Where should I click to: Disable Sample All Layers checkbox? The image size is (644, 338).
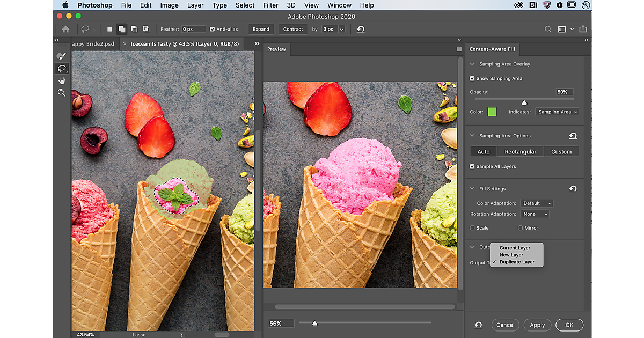pos(472,166)
